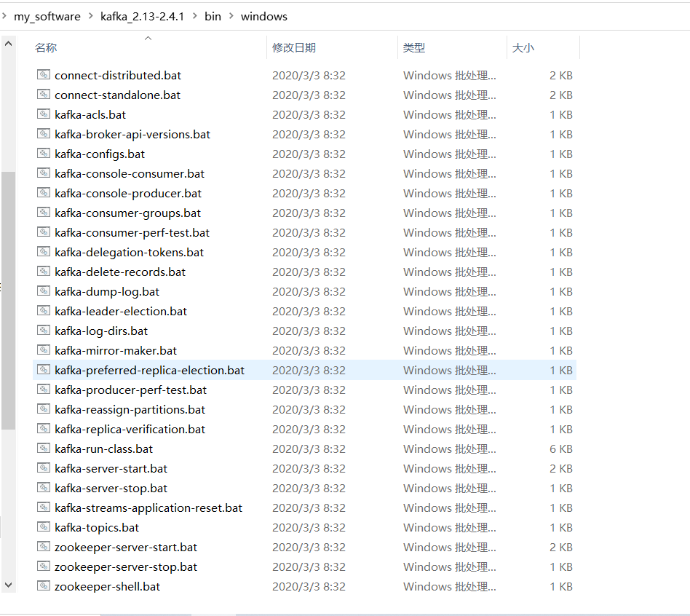This screenshot has height=616, width=690.
Task: Select file name kafka-server-start.bat
Action: (111, 468)
